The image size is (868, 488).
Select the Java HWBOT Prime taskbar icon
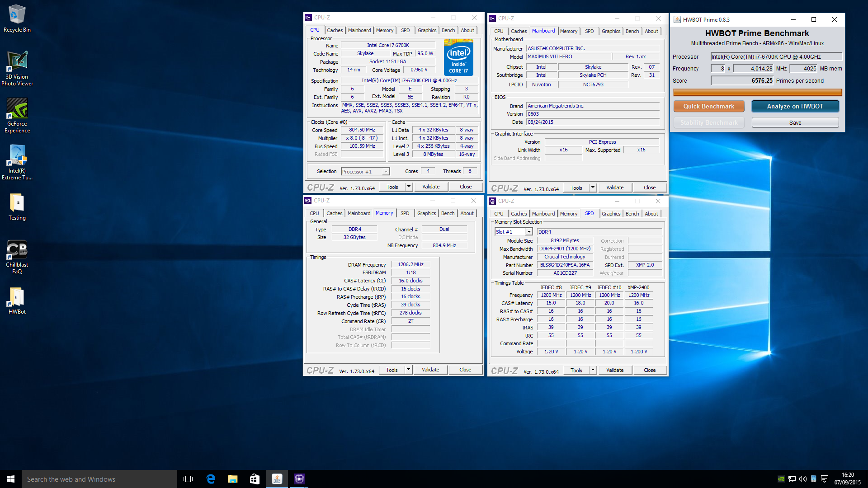pyautogui.click(x=277, y=479)
